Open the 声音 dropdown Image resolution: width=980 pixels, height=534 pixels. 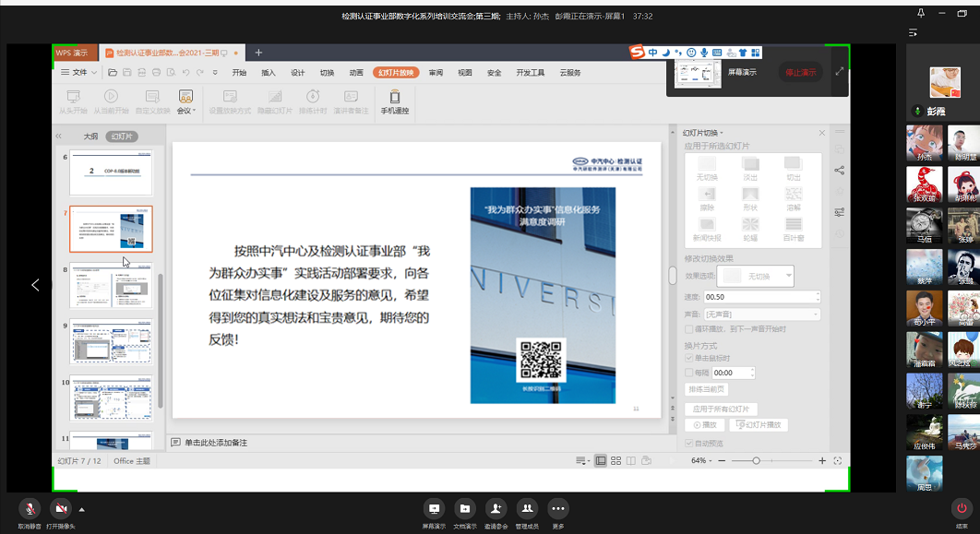(762, 314)
